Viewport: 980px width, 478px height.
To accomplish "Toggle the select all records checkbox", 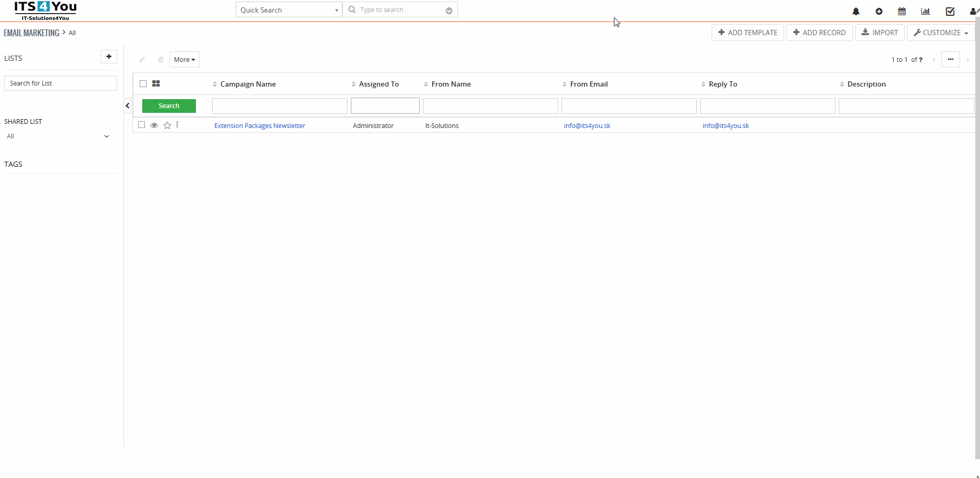I will pos(143,84).
